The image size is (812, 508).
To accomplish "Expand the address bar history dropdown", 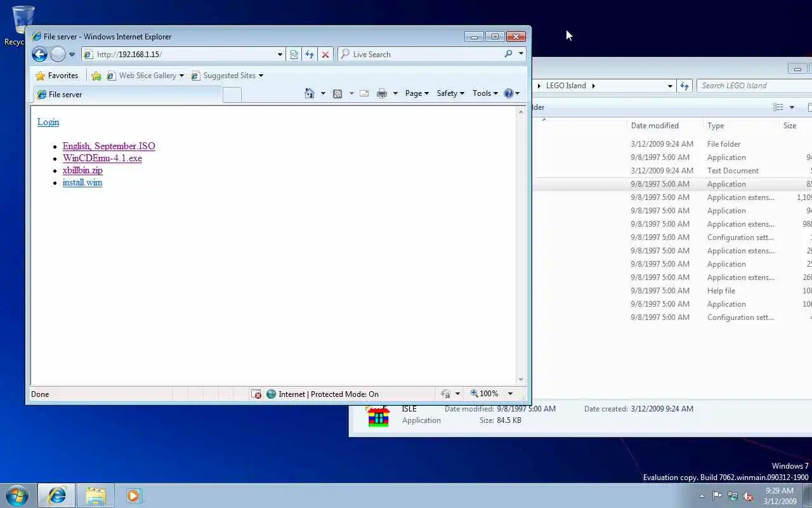I will point(280,55).
